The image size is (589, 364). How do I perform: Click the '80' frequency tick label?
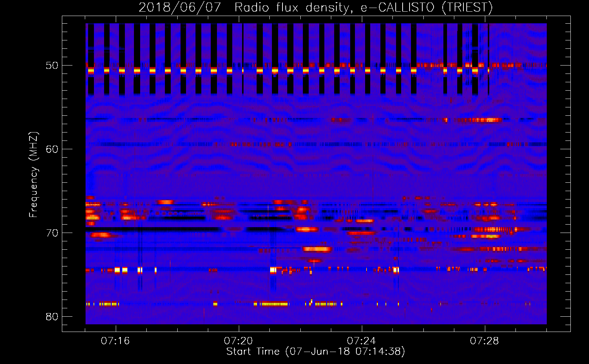(52, 317)
